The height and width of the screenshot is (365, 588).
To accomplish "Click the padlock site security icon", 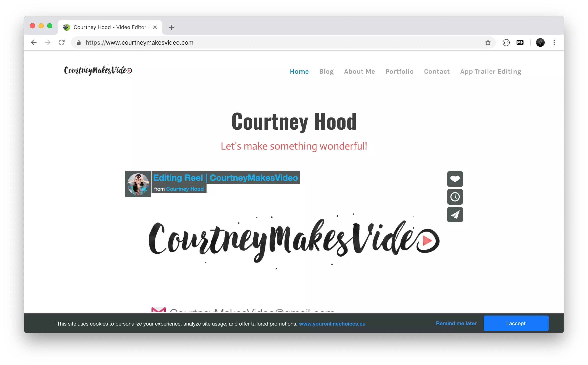I will (x=79, y=43).
